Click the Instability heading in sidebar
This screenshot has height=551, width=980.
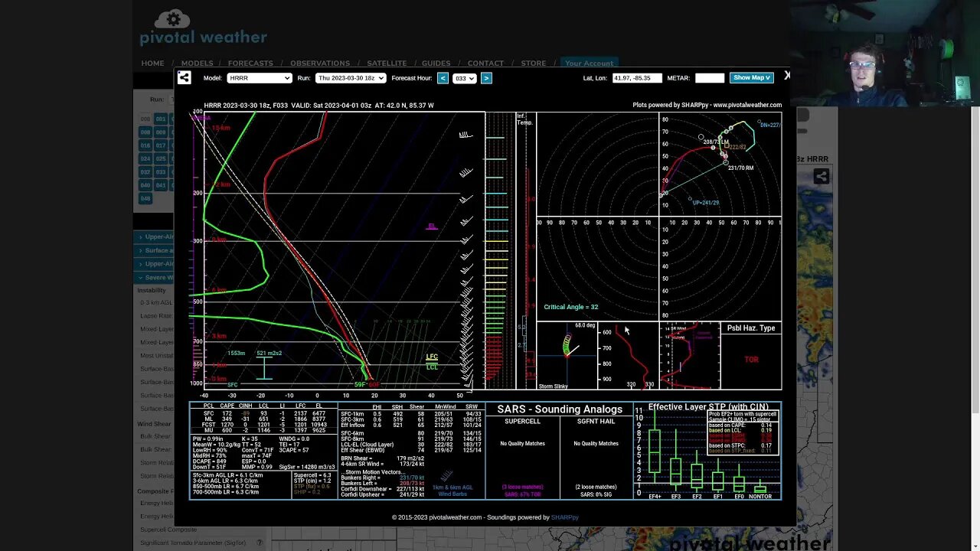152,290
